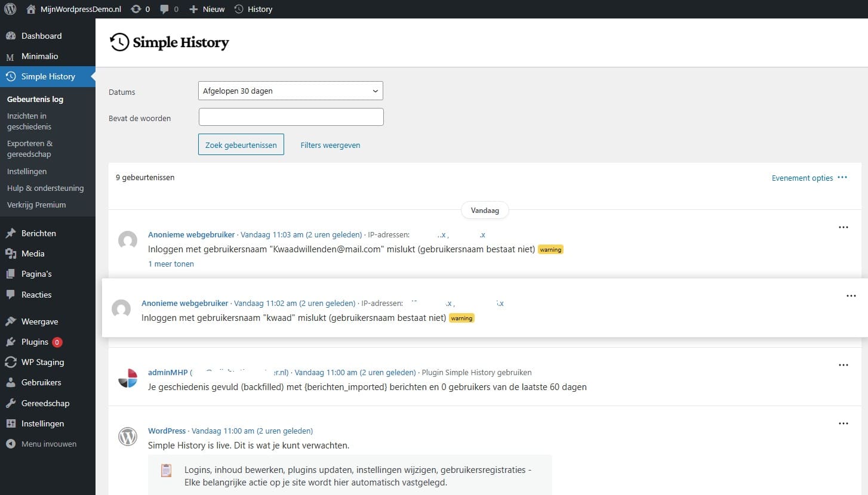
Task: Click the 1 meer tonen link
Action: point(171,264)
